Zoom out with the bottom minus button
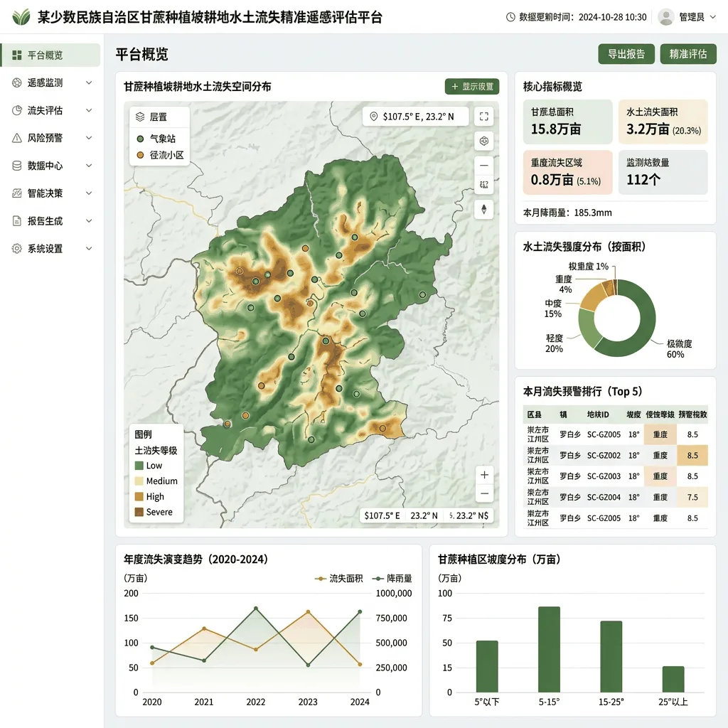 tap(484, 493)
